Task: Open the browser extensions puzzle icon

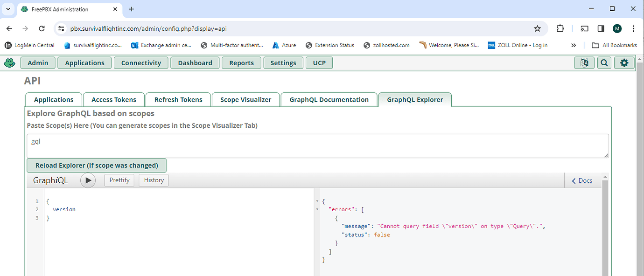Action: 560,28
